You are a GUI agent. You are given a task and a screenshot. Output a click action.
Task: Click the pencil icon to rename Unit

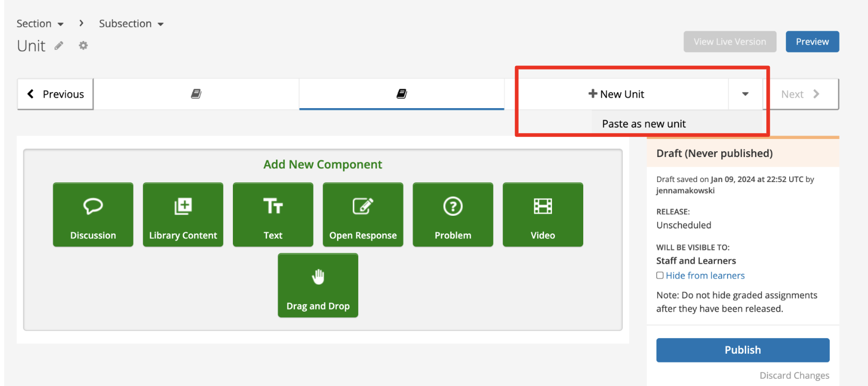(x=59, y=46)
